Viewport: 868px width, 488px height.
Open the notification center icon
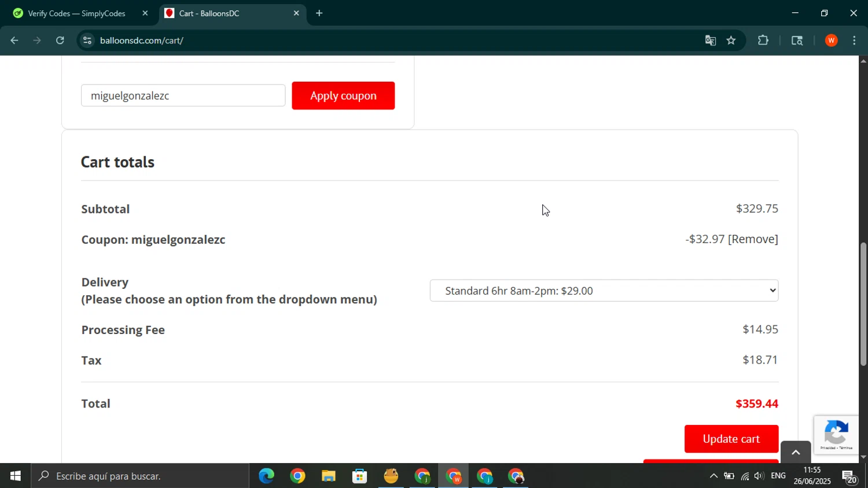click(x=849, y=476)
